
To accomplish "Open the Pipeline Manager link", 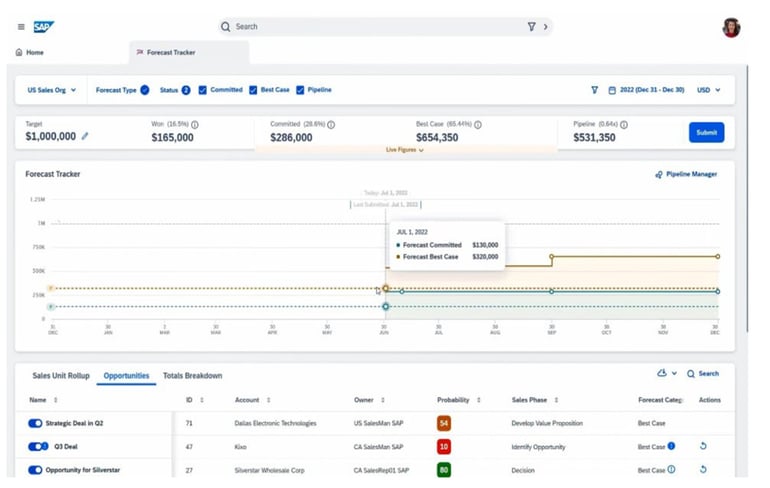I will click(686, 174).
